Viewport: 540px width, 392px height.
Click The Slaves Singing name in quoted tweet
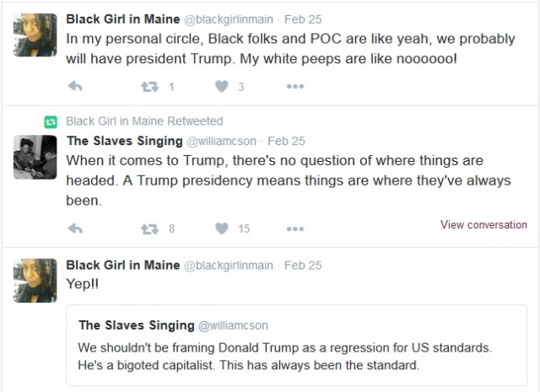(x=136, y=325)
